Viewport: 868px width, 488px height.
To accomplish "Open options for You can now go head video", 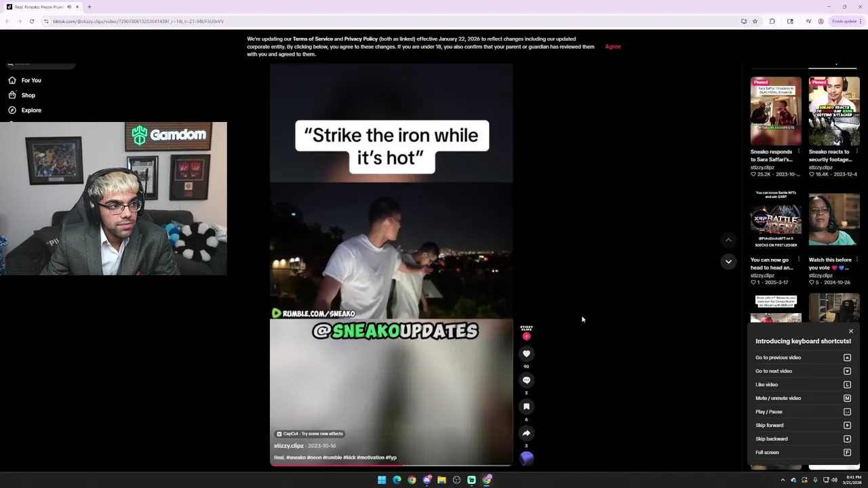I will [799, 260].
